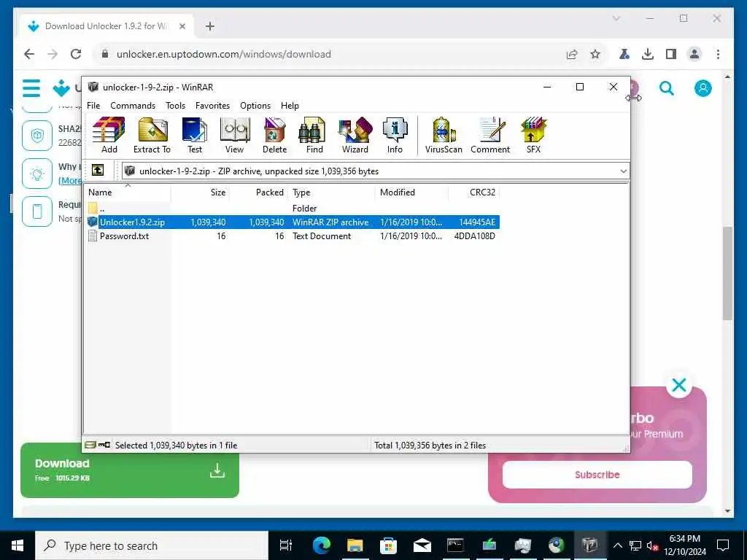Open Uptodown user account icon
Screen dimensions: 747x560
click(x=703, y=88)
